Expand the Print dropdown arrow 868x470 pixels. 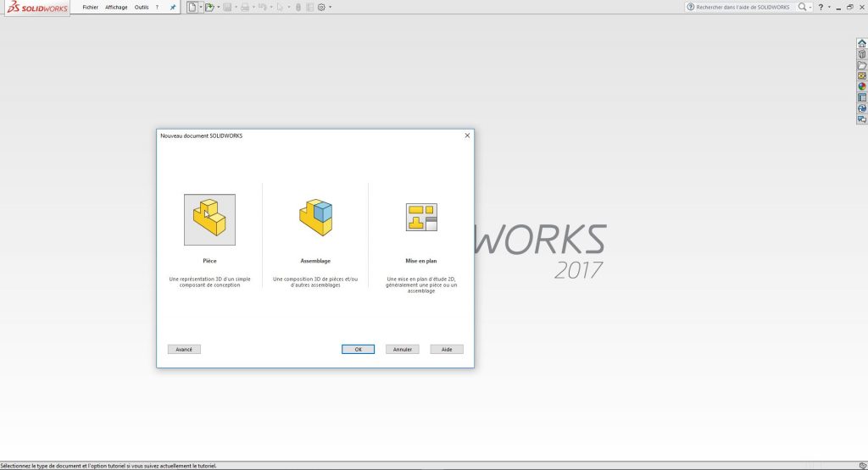[253, 7]
